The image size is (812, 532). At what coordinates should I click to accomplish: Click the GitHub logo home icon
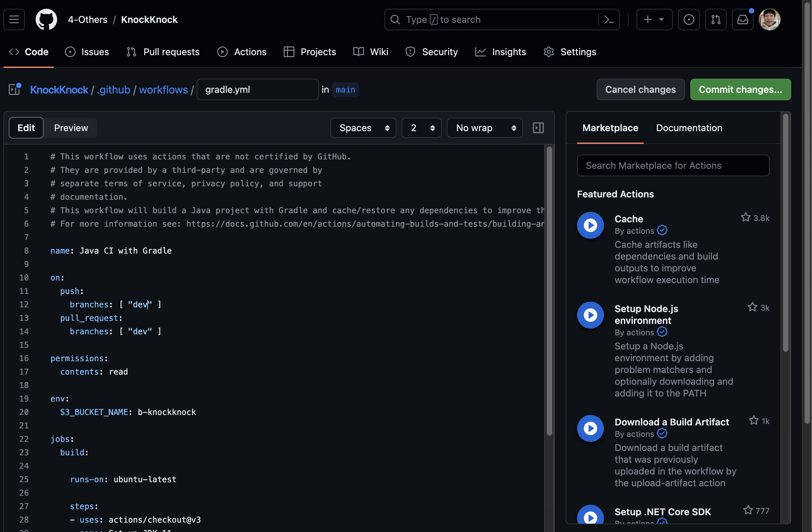[46, 20]
